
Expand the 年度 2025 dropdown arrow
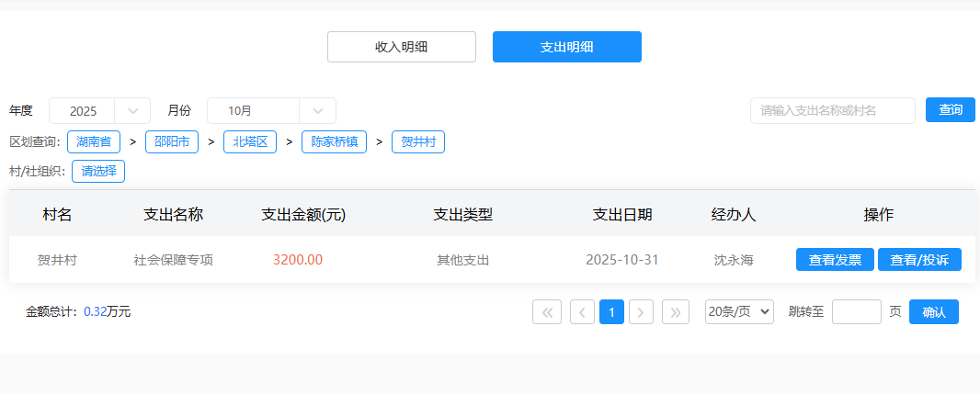(133, 111)
